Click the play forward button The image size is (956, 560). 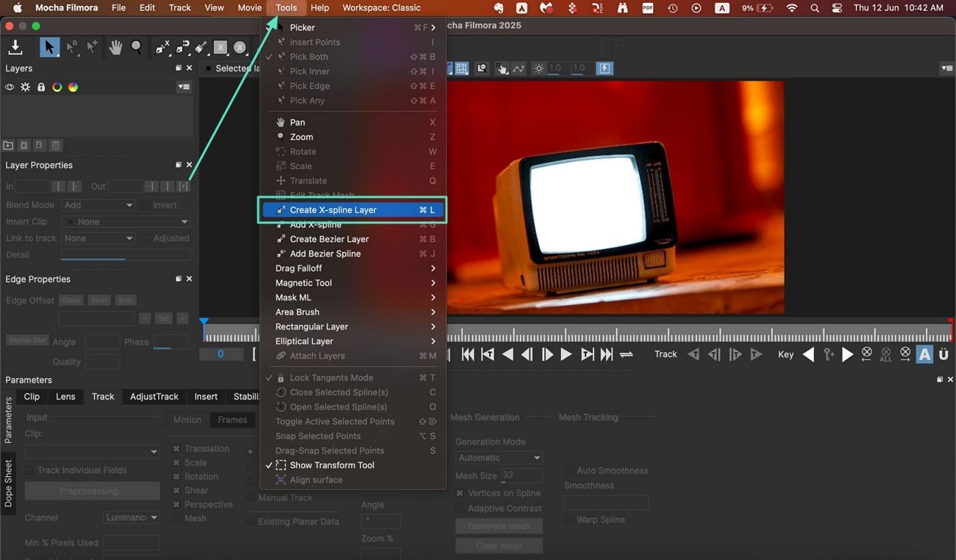click(x=566, y=354)
